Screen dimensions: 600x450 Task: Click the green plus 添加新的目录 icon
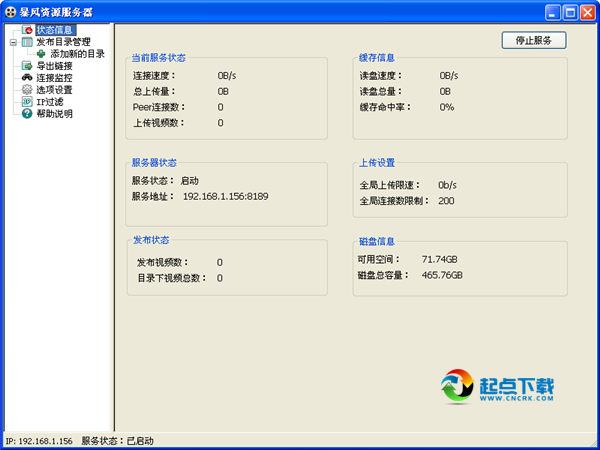tap(41, 54)
